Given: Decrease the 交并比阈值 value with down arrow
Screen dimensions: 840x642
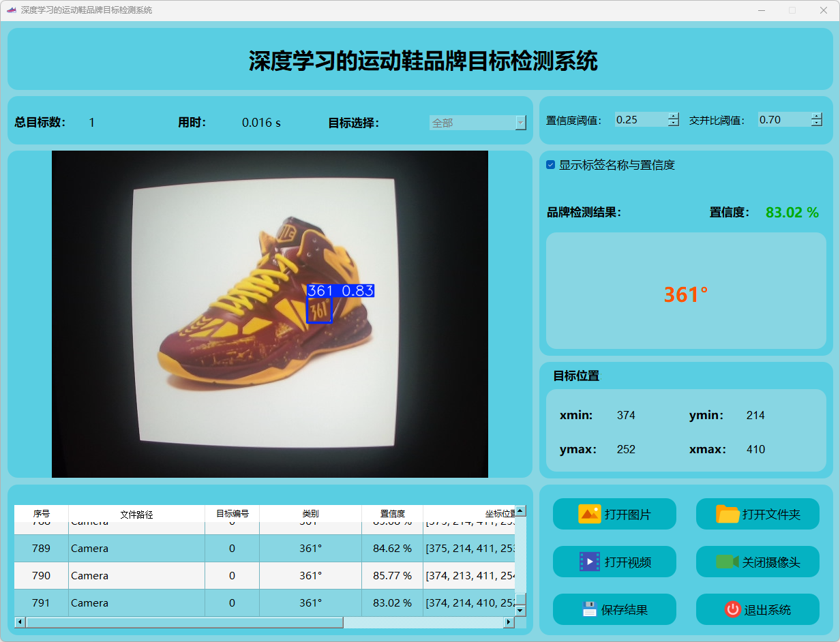Looking at the screenshot, I should click(x=817, y=123).
